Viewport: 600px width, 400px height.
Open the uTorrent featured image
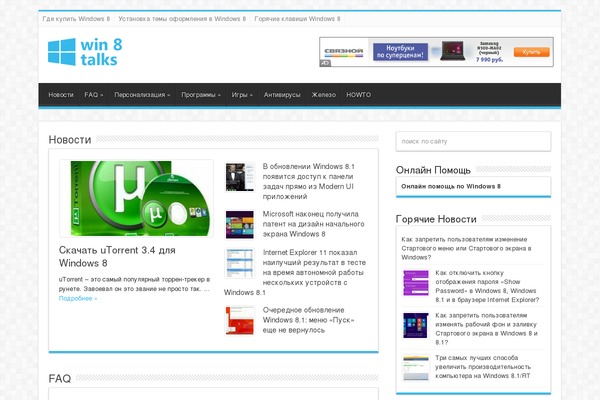[x=137, y=198]
